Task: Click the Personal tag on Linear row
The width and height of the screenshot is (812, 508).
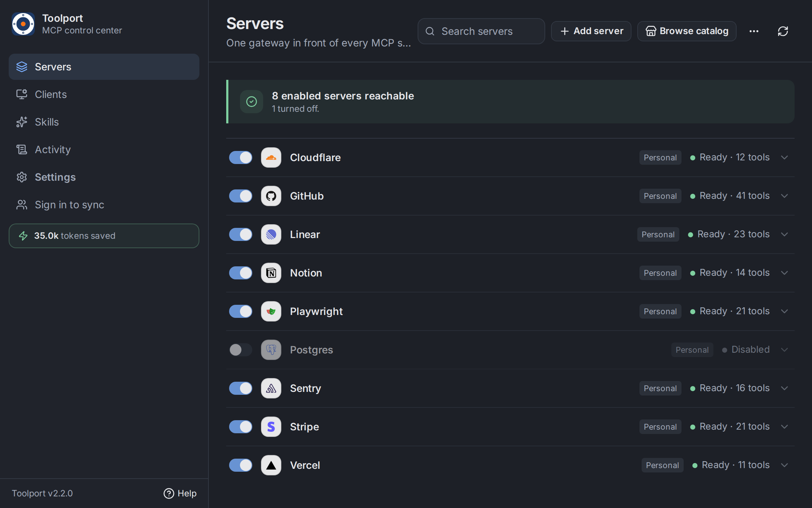Action: (x=658, y=234)
